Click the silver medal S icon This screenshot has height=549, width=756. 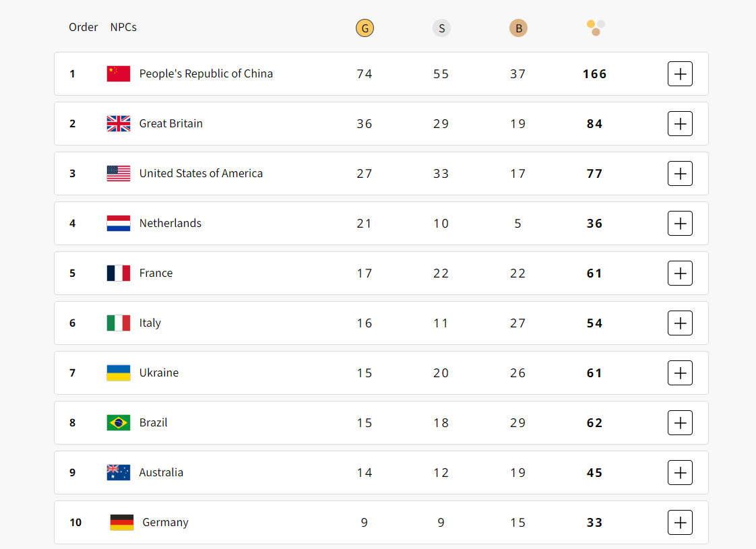441,28
